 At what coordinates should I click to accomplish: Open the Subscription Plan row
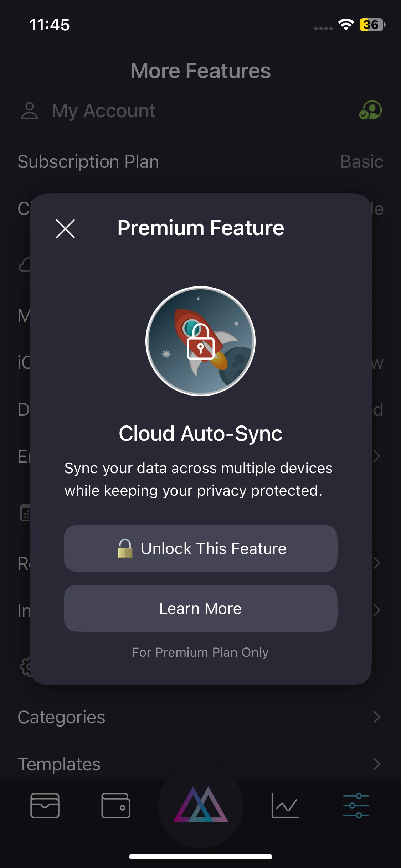(88, 162)
